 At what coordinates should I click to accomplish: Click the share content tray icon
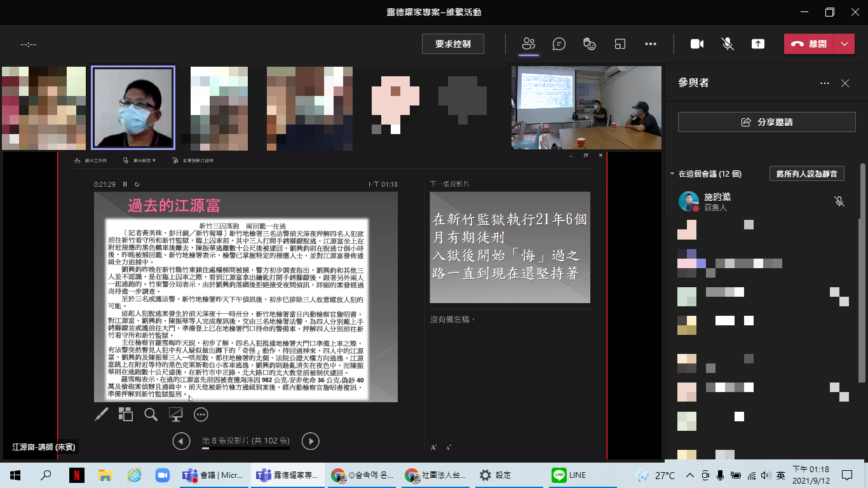pos(758,44)
